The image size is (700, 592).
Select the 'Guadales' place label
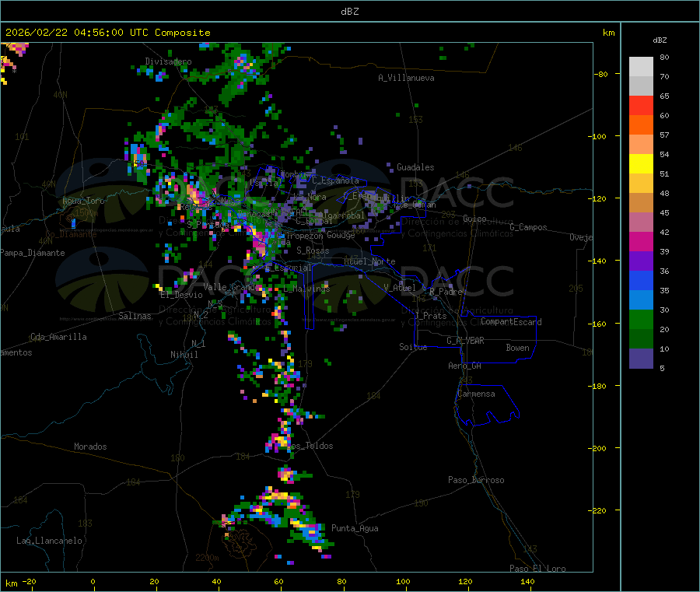click(415, 167)
